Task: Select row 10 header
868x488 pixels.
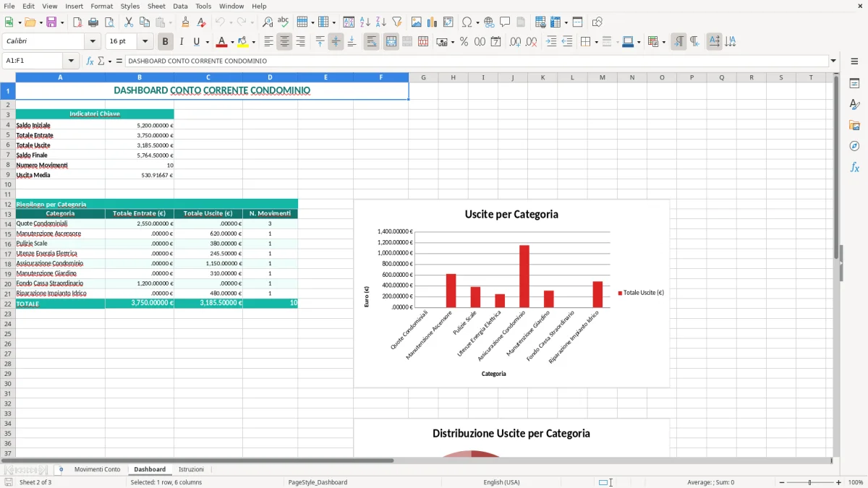Action: [x=8, y=184]
